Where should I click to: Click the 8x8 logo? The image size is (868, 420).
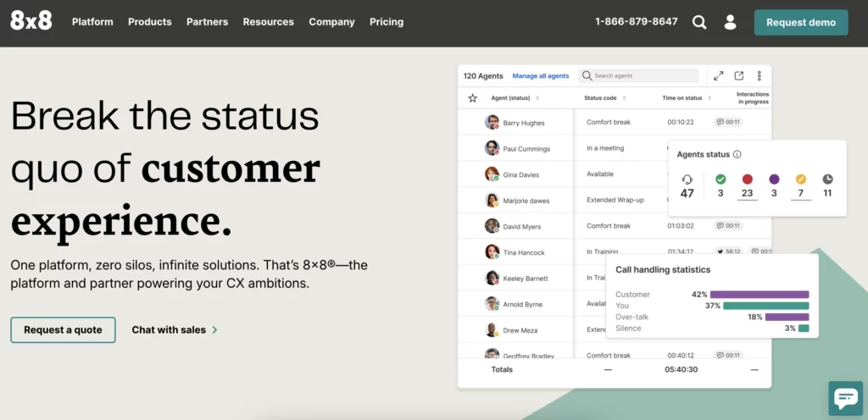(31, 21)
